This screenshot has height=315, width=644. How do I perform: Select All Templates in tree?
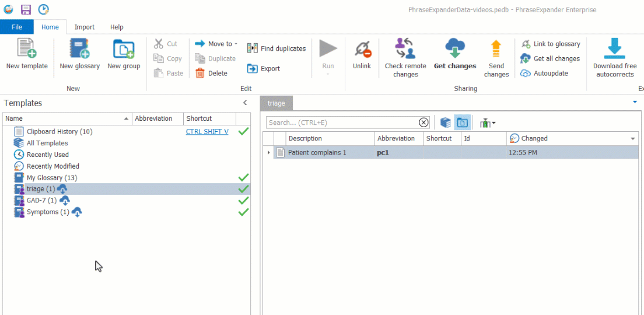[47, 143]
